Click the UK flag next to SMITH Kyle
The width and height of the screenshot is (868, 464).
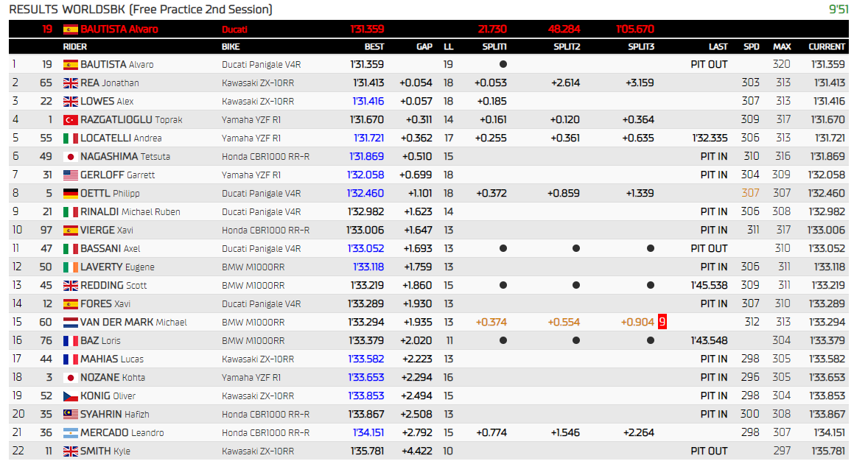70,451
